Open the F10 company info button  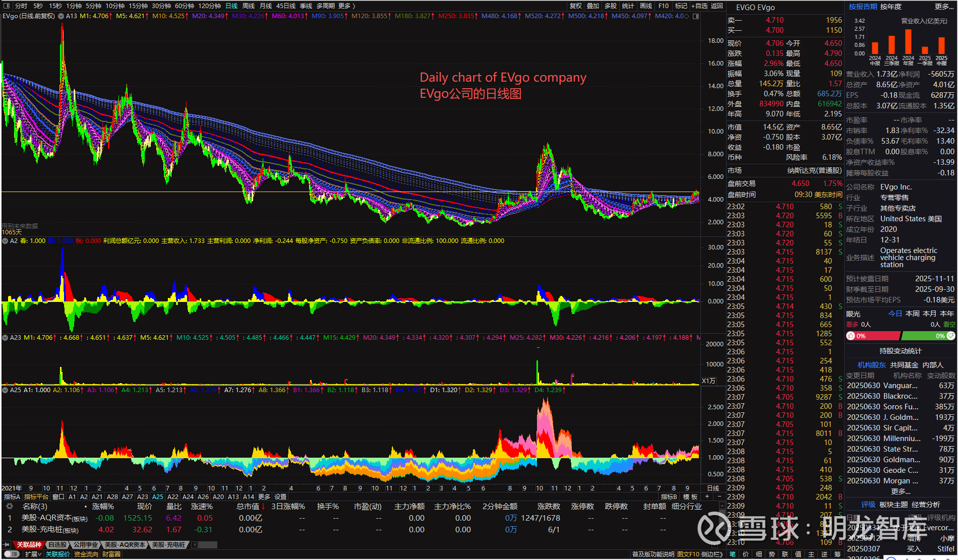664,6
